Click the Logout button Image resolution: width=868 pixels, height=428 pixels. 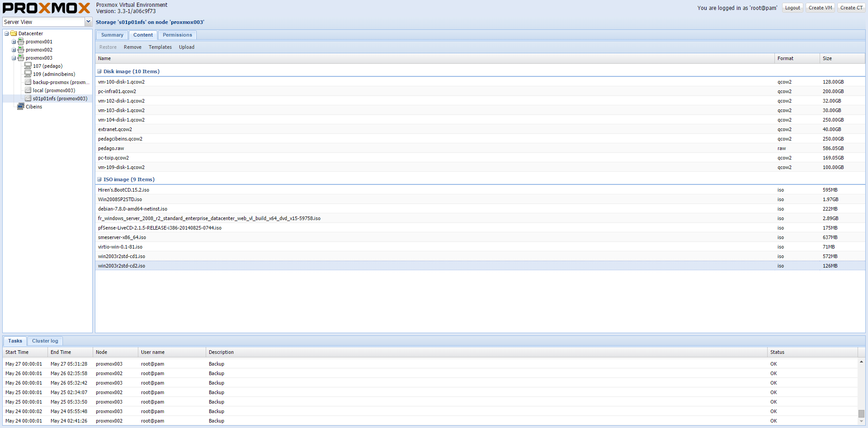tap(793, 8)
